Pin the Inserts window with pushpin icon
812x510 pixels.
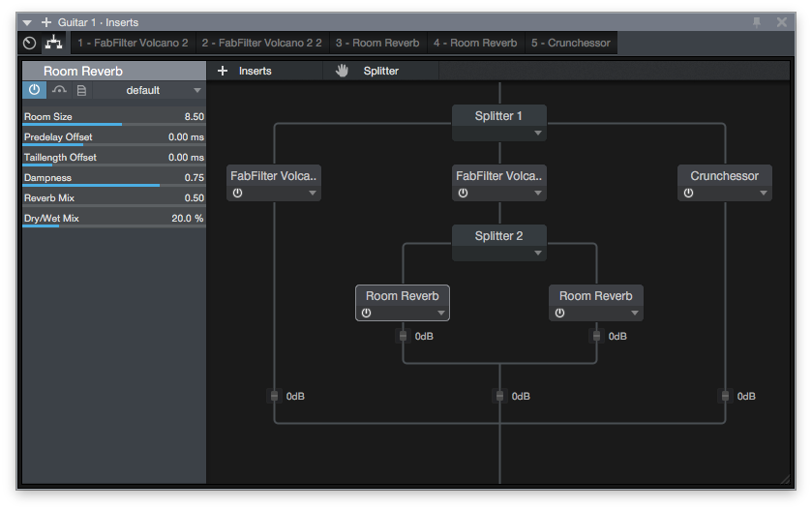click(757, 21)
